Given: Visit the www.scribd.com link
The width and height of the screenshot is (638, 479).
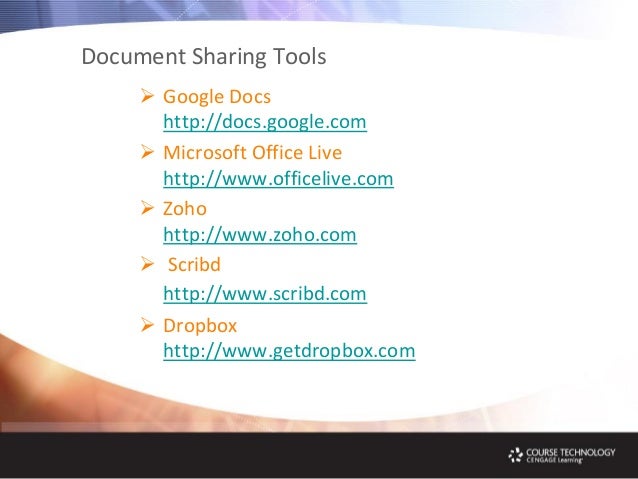Looking at the screenshot, I should pyautogui.click(x=265, y=293).
